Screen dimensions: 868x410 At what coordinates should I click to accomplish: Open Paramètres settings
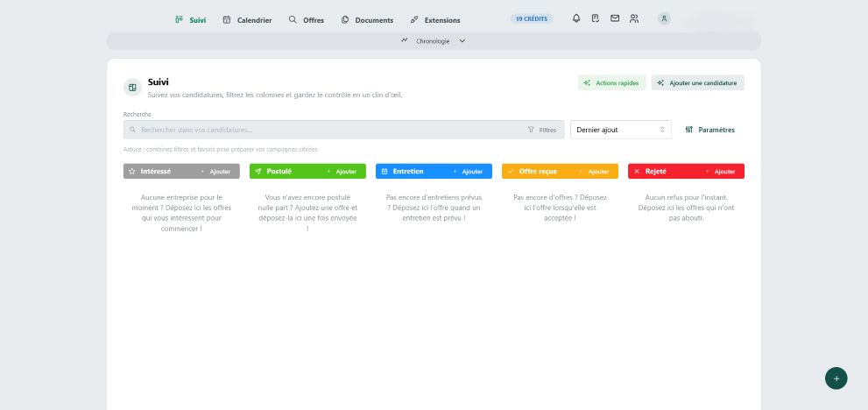709,130
